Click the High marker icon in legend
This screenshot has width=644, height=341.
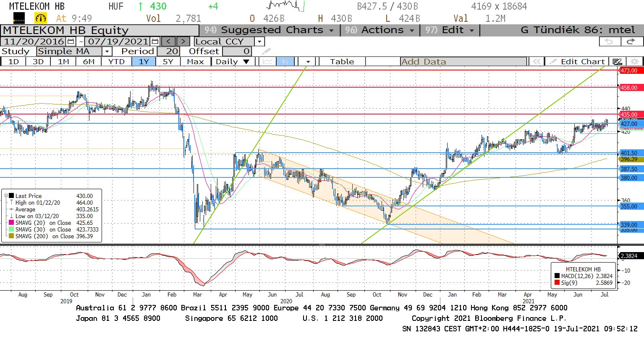pos(11,203)
